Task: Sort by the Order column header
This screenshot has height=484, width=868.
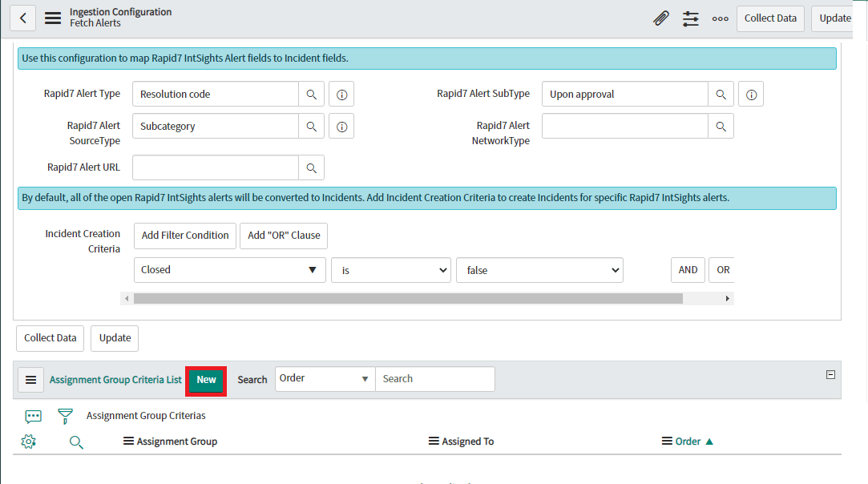Action: pos(688,442)
